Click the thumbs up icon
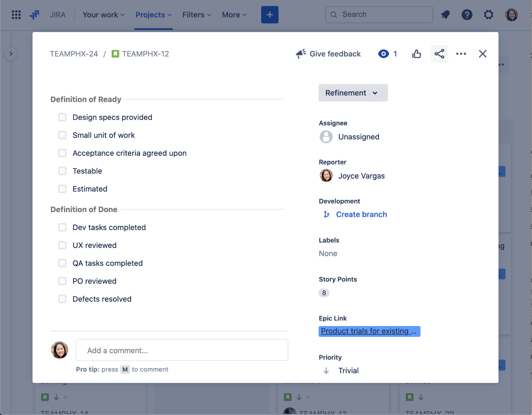The image size is (532, 415). click(x=416, y=54)
